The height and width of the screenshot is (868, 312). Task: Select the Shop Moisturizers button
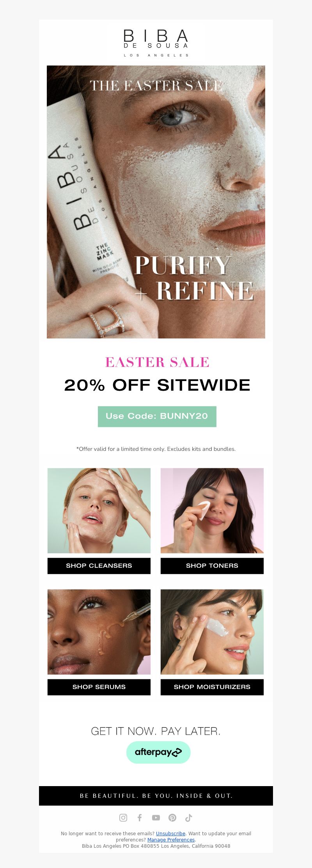(x=212, y=687)
